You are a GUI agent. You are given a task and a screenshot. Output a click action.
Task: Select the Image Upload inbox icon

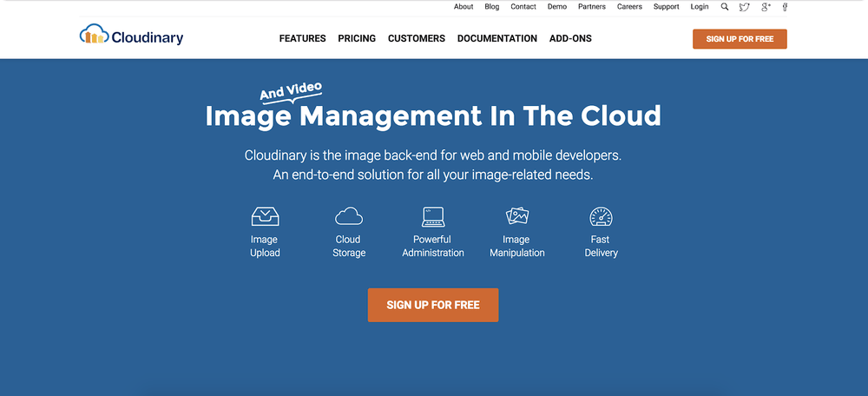tap(265, 216)
